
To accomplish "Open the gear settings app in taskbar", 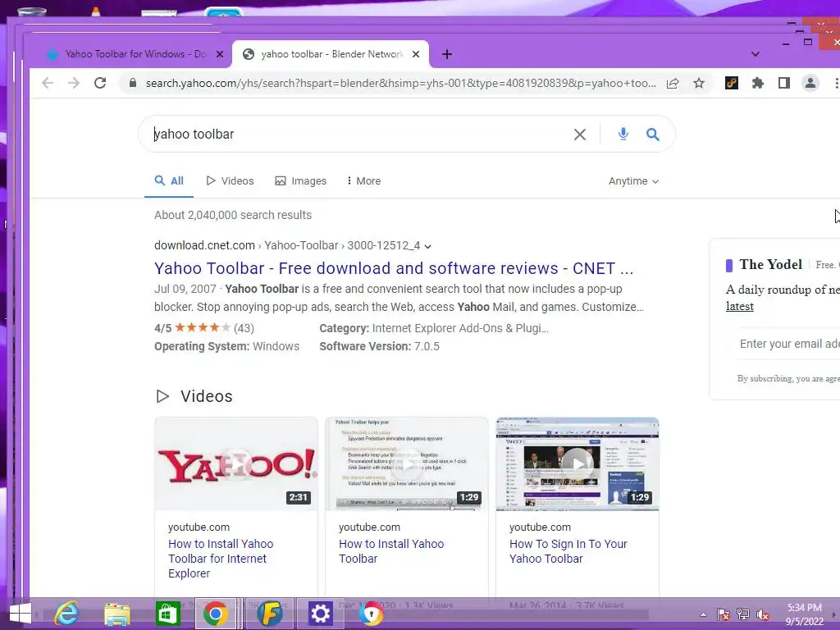I will (321, 614).
